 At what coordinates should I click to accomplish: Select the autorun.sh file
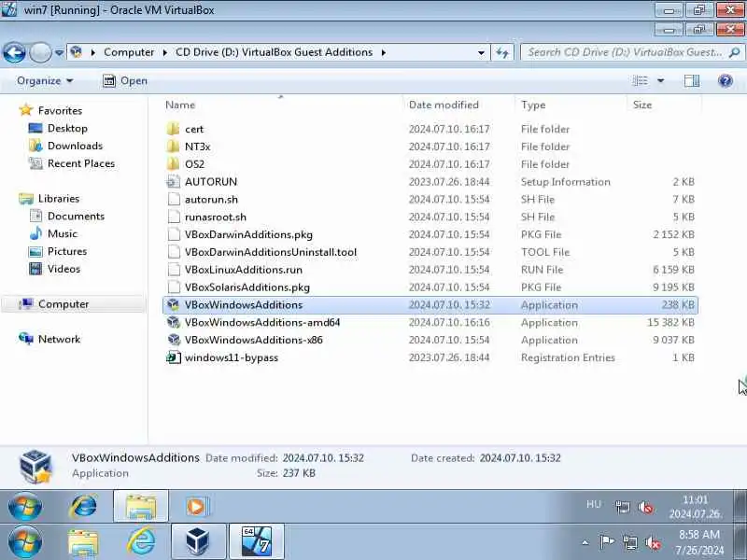click(211, 200)
